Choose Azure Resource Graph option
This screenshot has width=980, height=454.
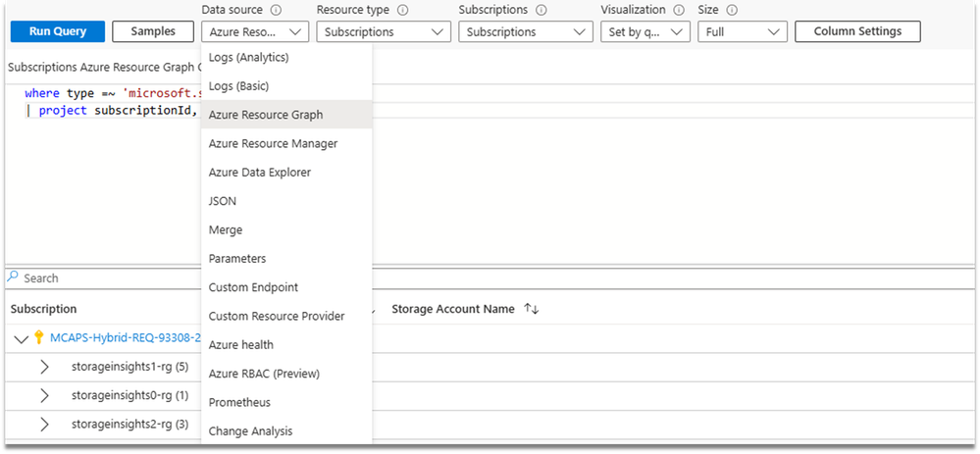[286, 115]
